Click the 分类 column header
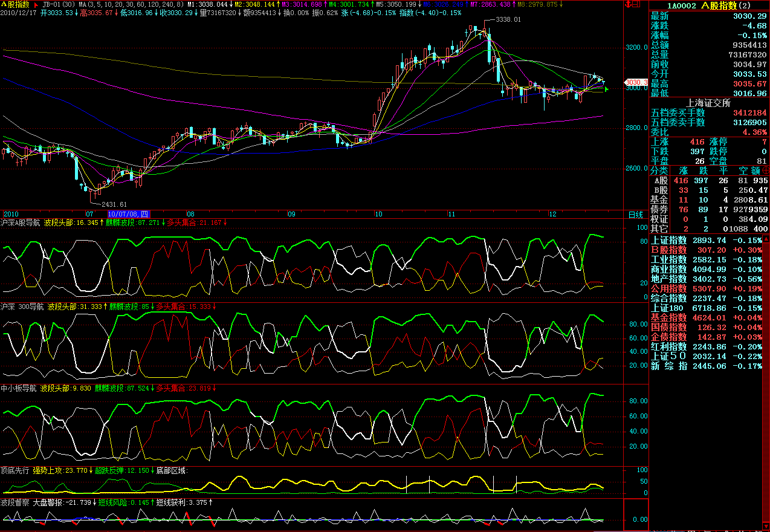The width and height of the screenshot is (770, 532). pyautogui.click(x=659, y=171)
